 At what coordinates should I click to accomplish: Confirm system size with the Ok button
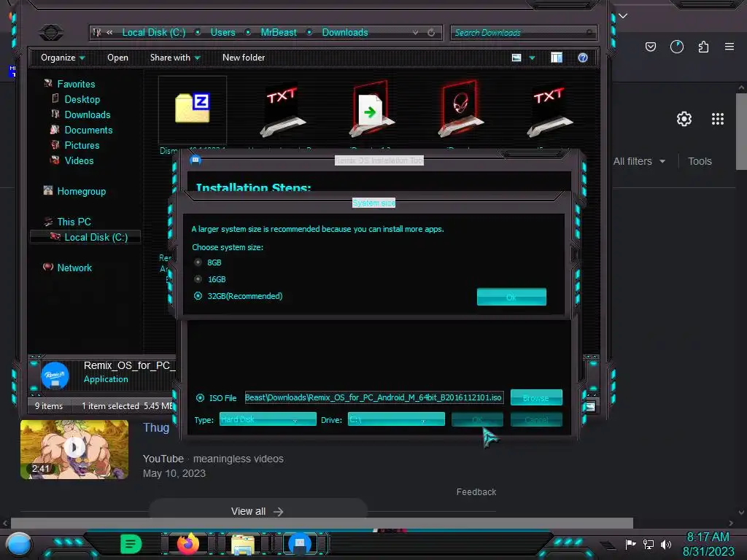pyautogui.click(x=511, y=297)
